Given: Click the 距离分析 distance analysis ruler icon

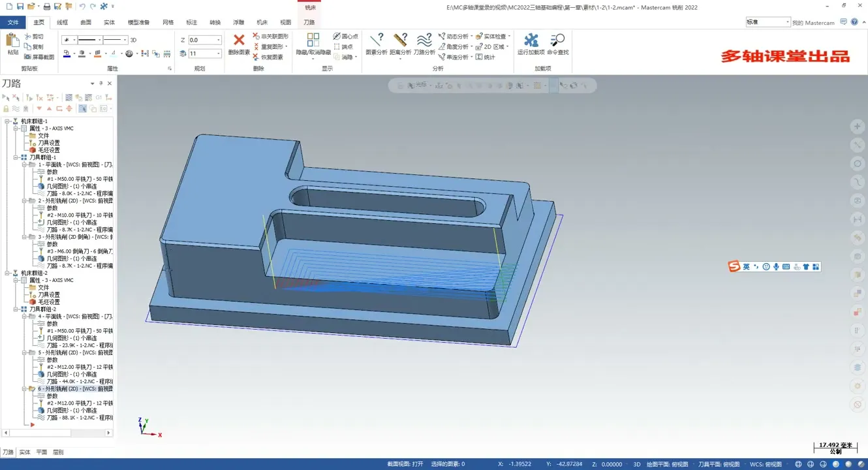Looking at the screenshot, I should click(400, 41).
